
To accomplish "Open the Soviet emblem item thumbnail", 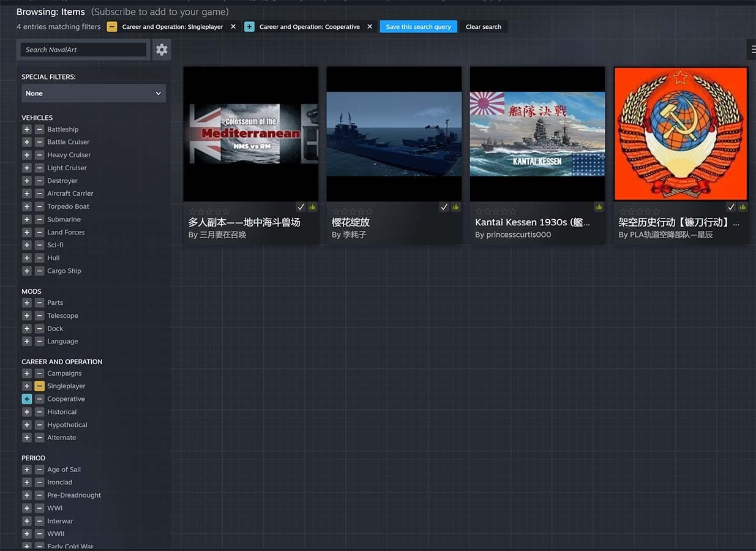I will (681, 134).
